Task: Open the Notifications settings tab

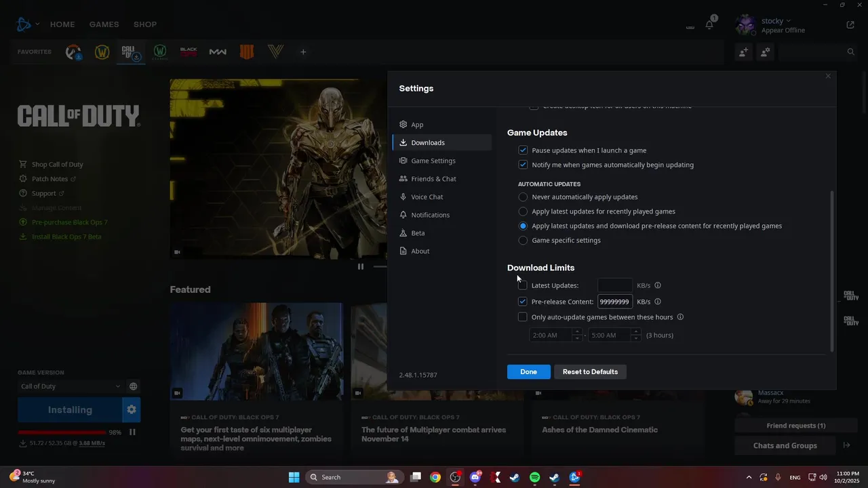Action: click(x=442, y=215)
